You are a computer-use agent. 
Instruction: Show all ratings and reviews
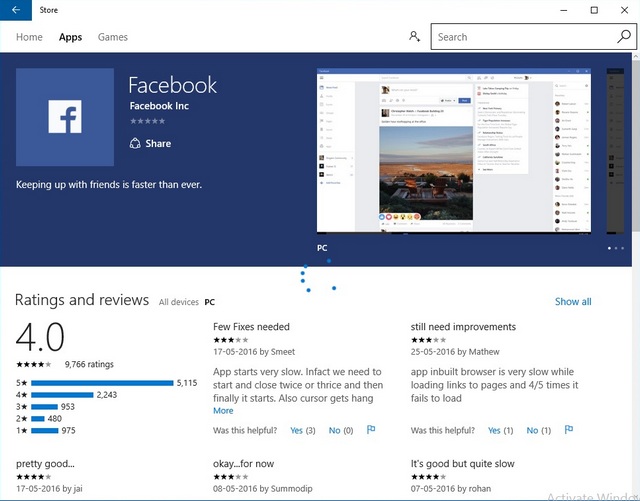pos(573,302)
